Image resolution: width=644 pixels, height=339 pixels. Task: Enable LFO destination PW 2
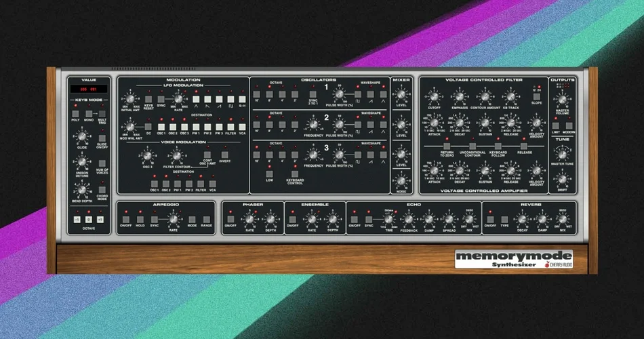click(207, 127)
